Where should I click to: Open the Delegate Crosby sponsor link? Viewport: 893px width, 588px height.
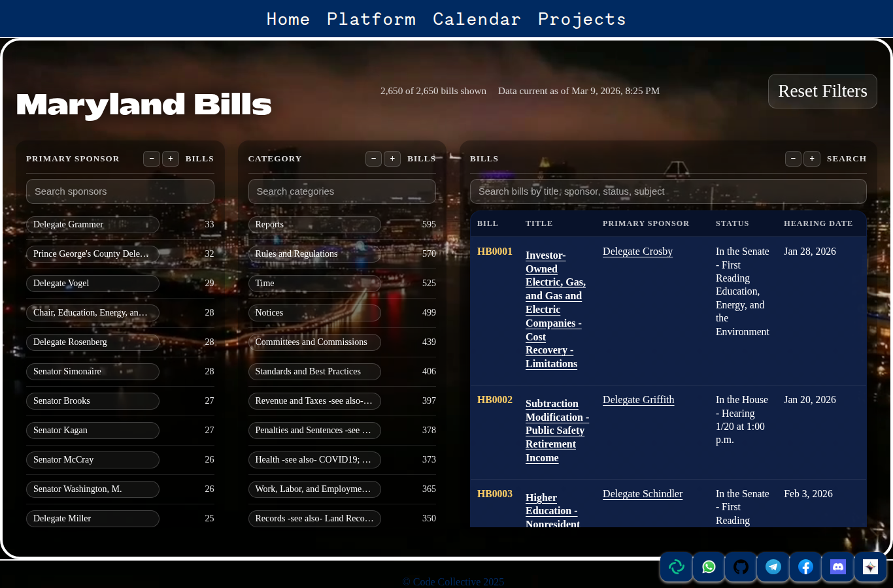click(x=637, y=252)
